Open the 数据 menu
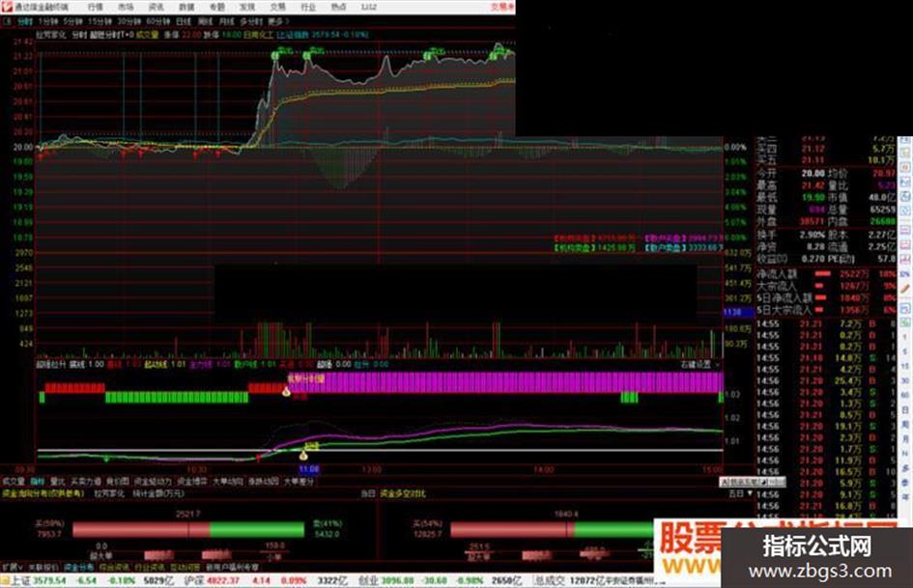 pos(186,7)
